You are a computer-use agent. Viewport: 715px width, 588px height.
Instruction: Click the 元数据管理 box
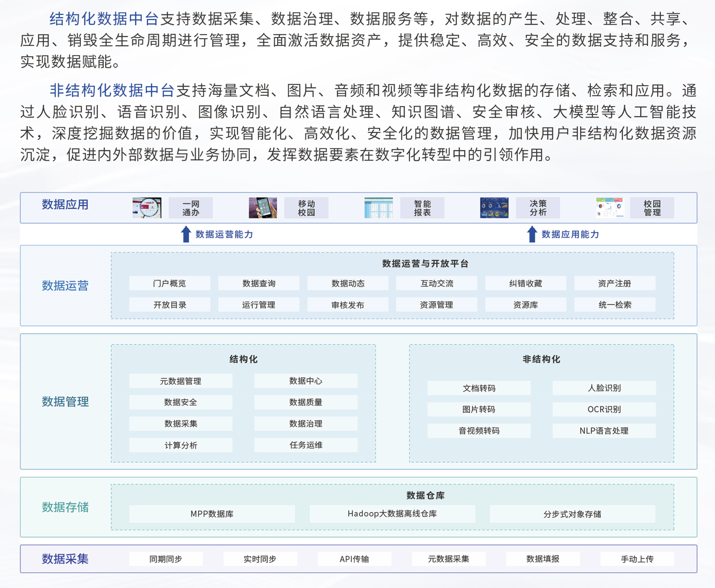pyautogui.click(x=180, y=381)
